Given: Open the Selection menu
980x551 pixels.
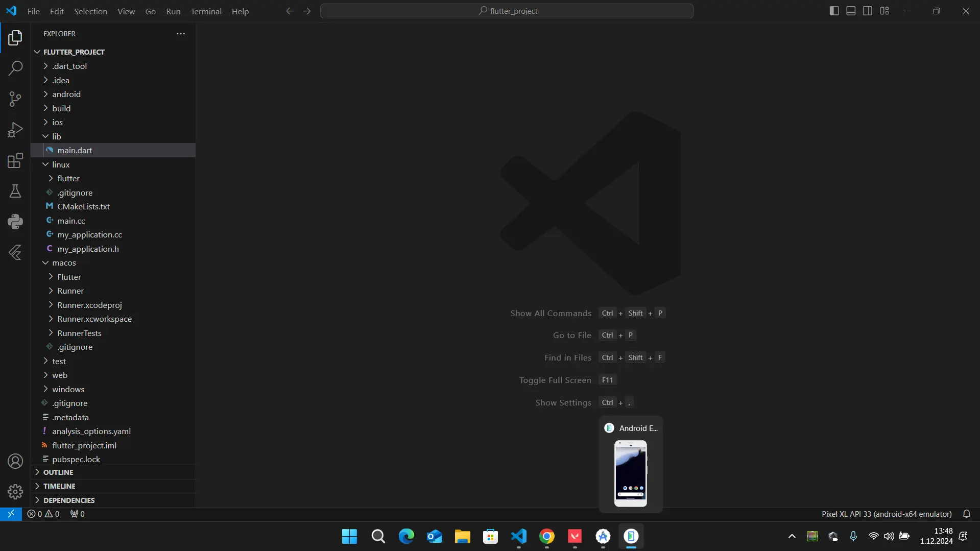Looking at the screenshot, I should 90,11.
